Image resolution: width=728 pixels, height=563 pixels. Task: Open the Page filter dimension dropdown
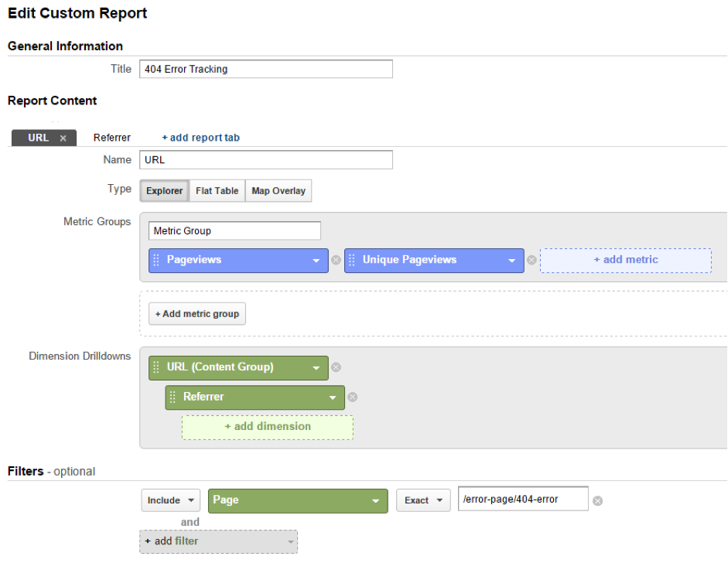coord(298,500)
